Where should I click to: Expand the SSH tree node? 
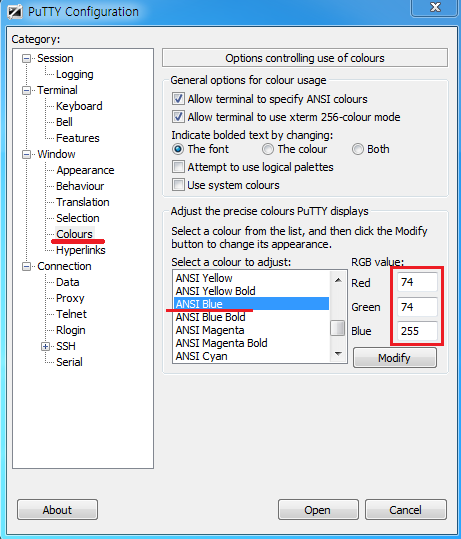[x=45, y=346]
